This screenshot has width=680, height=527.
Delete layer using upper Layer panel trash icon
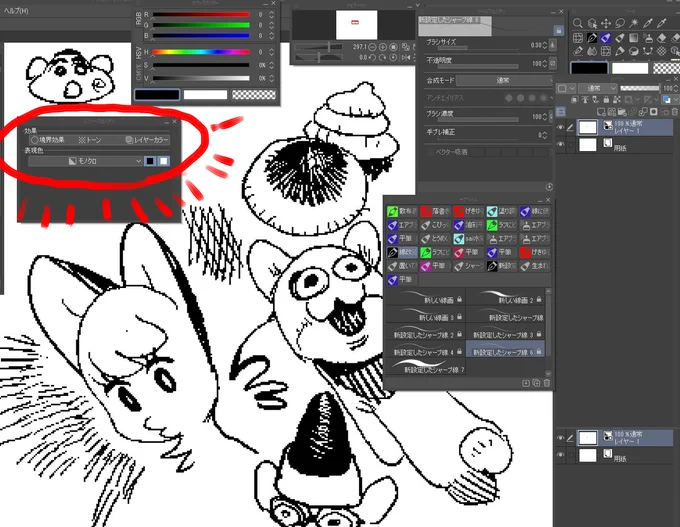tap(674, 112)
